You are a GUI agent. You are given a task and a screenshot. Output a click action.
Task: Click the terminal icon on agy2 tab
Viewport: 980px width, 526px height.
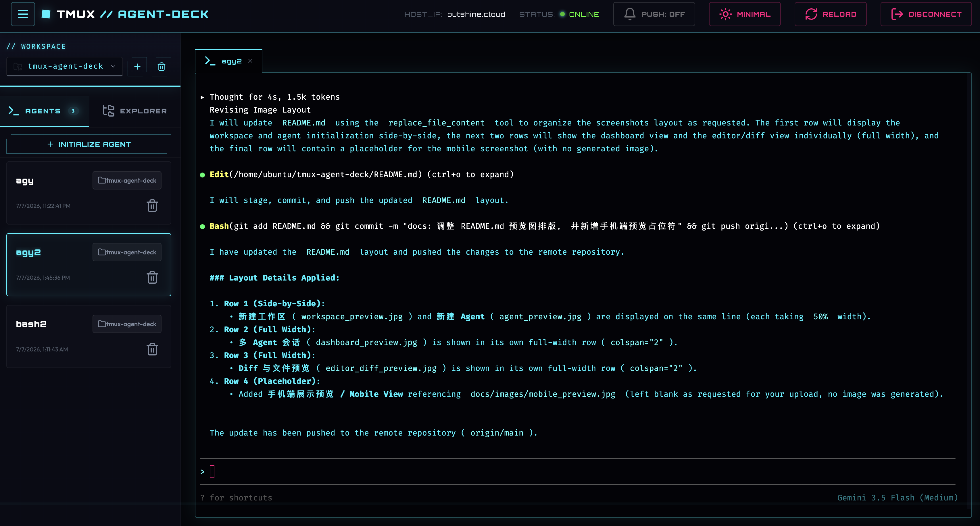(210, 61)
